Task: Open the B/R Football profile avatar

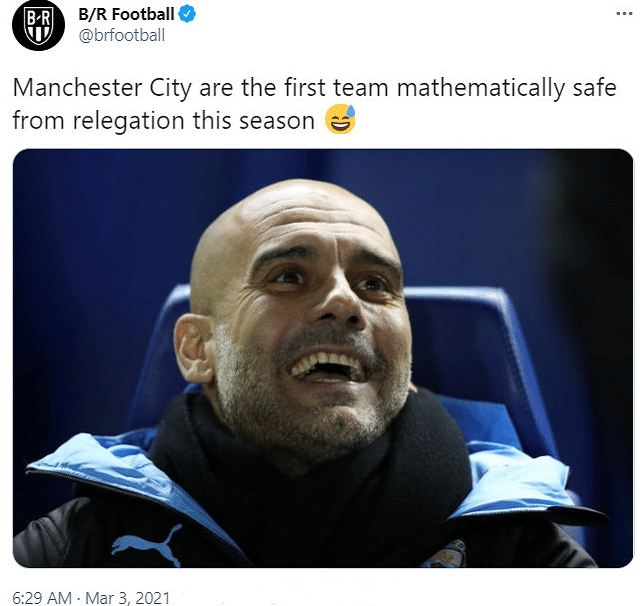Action: [x=38, y=25]
